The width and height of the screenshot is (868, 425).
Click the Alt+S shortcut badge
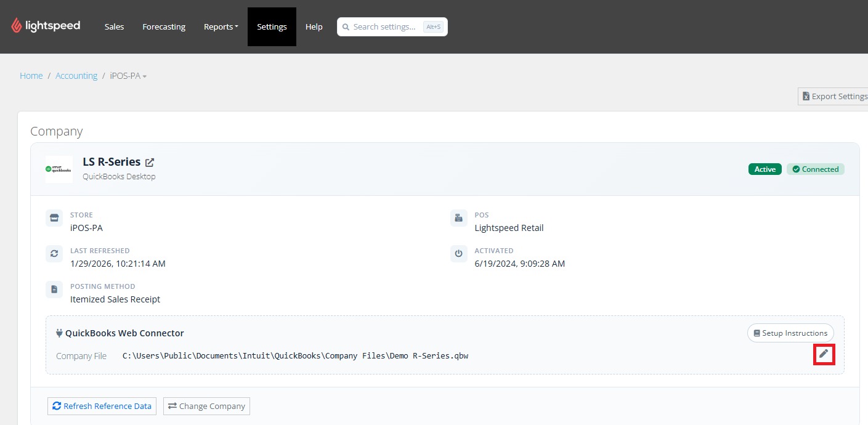tap(433, 27)
